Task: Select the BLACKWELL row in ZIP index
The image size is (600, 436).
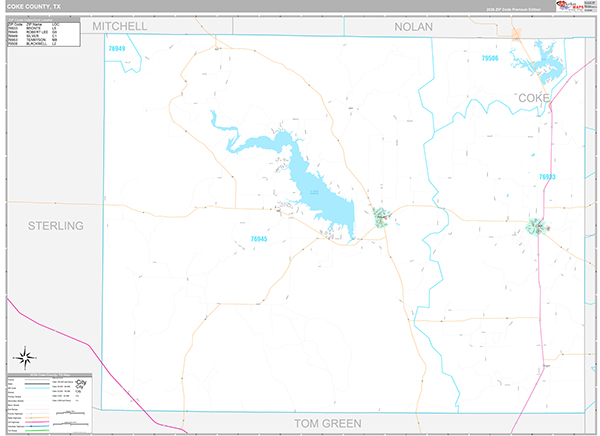Action: pos(33,44)
